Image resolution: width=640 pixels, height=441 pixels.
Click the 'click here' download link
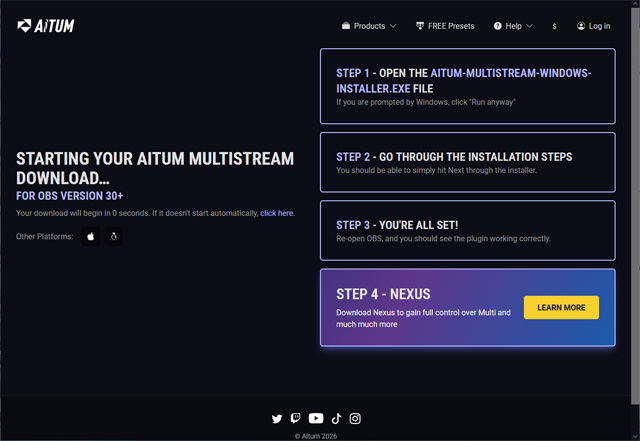pos(276,213)
